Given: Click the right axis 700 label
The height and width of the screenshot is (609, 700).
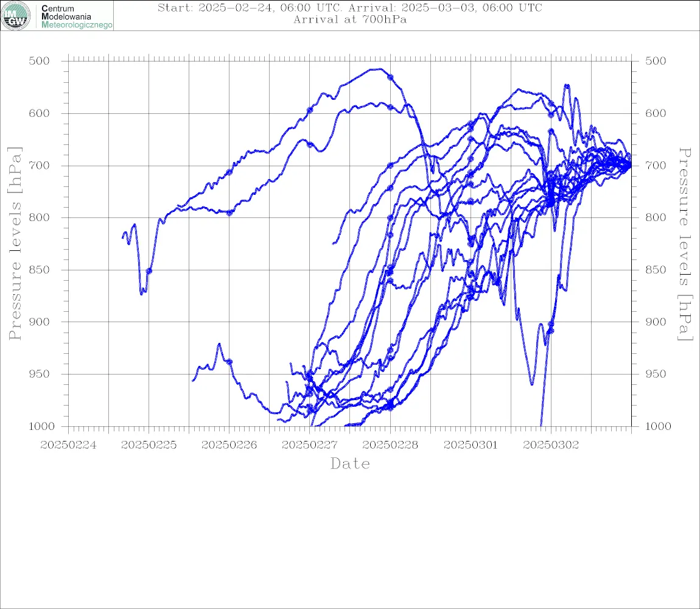Looking at the screenshot, I should (656, 165).
